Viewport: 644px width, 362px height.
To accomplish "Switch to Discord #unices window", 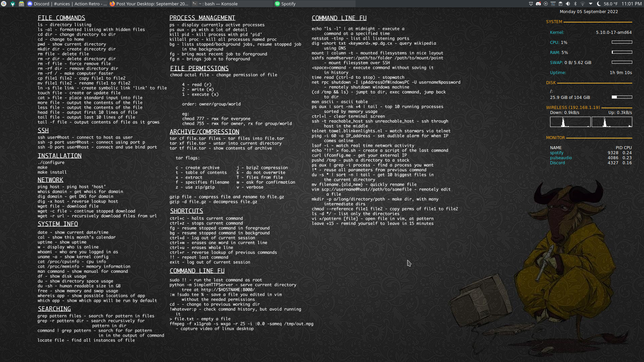I will click(x=67, y=4).
